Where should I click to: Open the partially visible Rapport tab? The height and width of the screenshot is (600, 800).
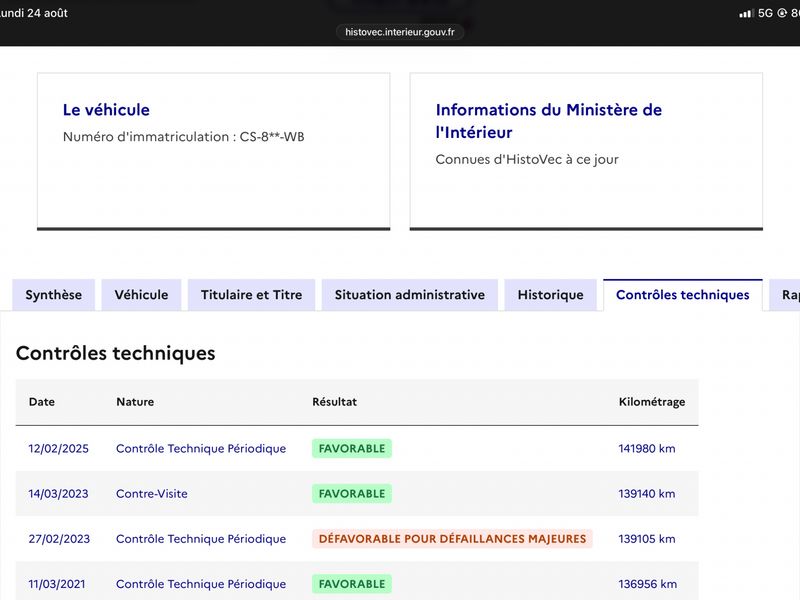tap(786, 295)
